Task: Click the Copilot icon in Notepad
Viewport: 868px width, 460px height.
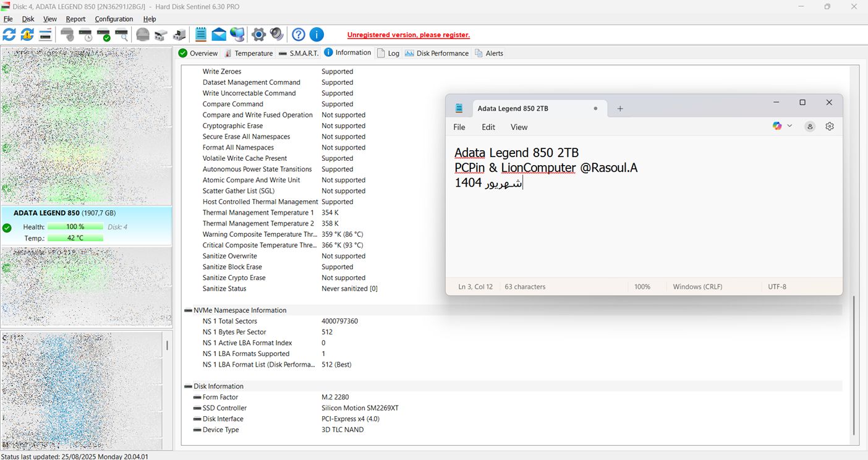Action: pos(777,126)
